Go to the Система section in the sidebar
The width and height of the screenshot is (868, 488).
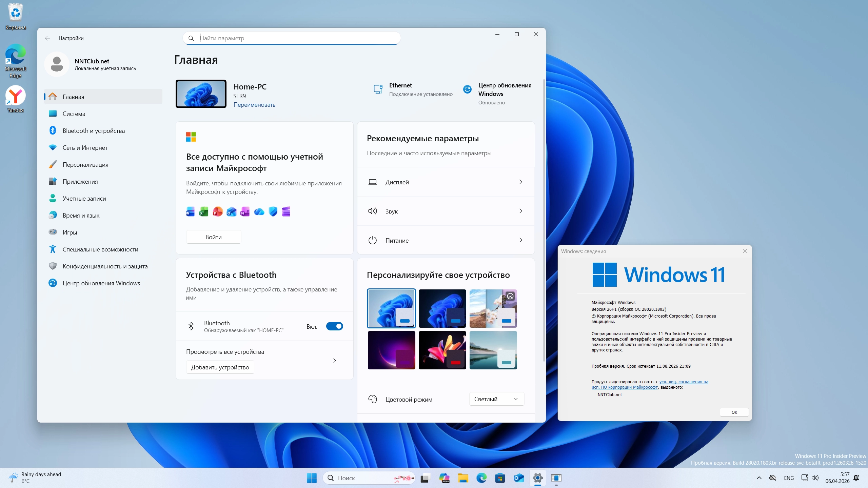coord(74,114)
